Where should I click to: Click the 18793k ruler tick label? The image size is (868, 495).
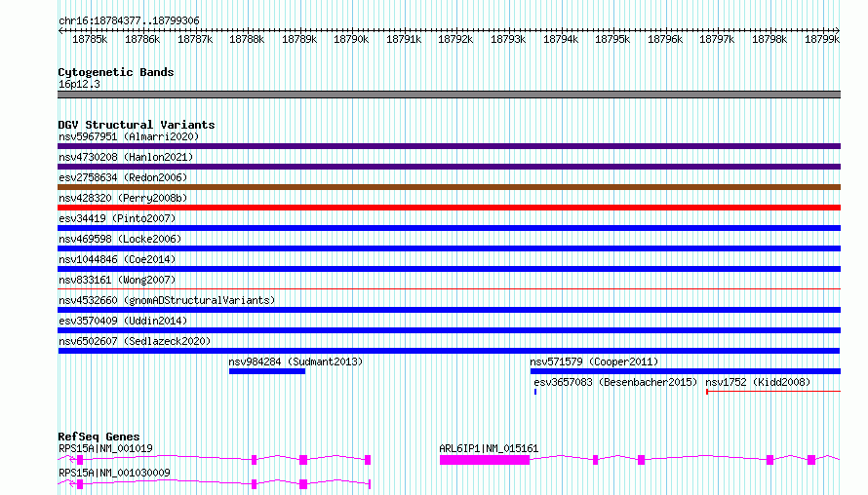508,39
